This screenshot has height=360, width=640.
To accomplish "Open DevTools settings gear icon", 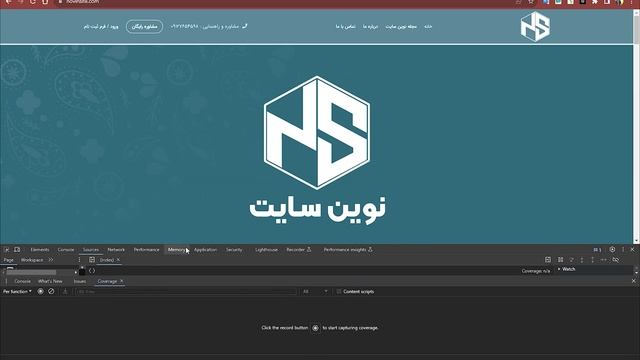I will pos(612,249).
